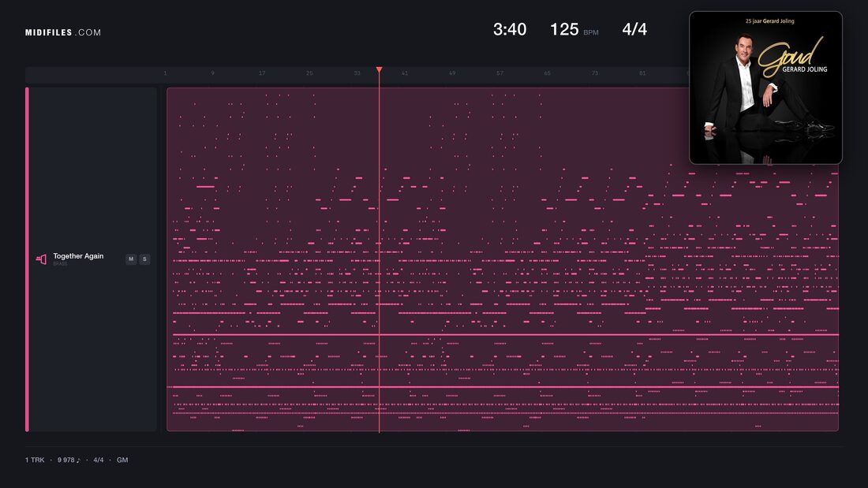This screenshot has height=488, width=868.
Task: Jump to bar 25 on the ruler
Action: coord(309,73)
